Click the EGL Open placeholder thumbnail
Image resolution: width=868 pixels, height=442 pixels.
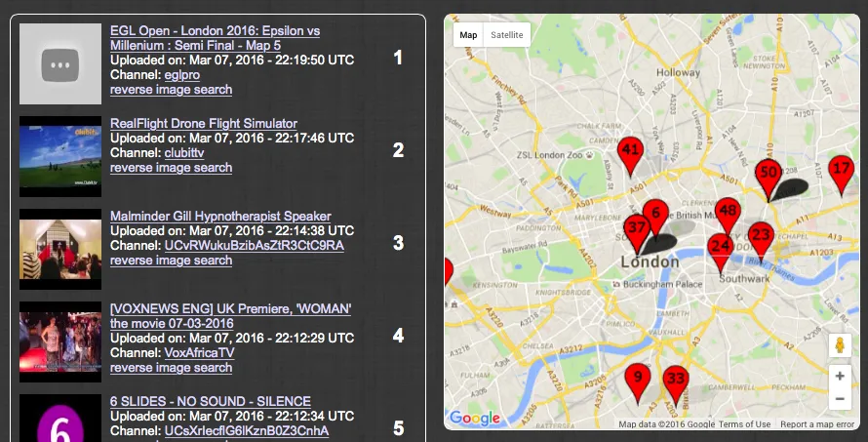click(x=60, y=63)
